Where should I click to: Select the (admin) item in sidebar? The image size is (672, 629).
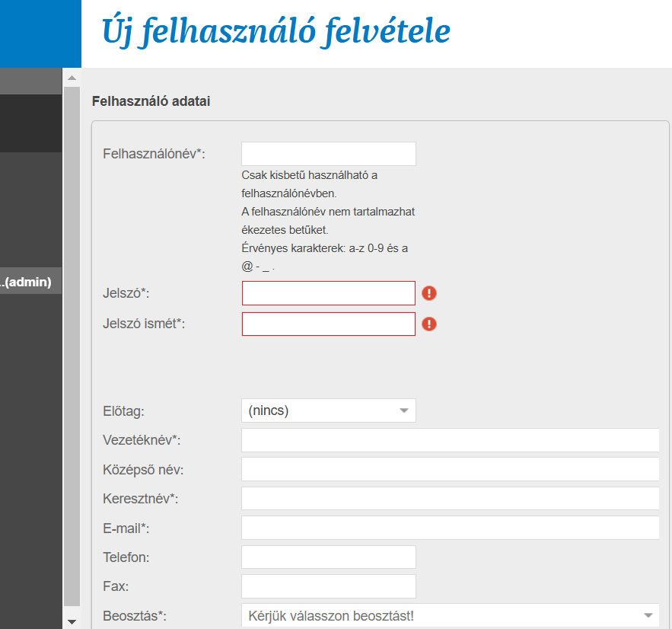tap(30, 282)
